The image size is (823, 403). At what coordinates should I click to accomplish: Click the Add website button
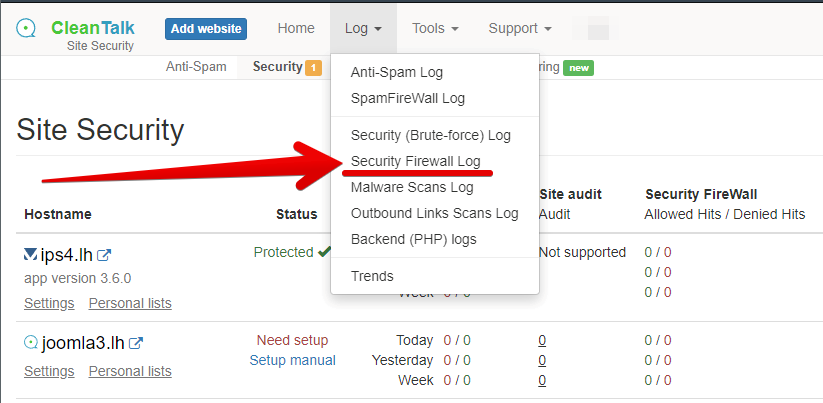click(x=206, y=29)
